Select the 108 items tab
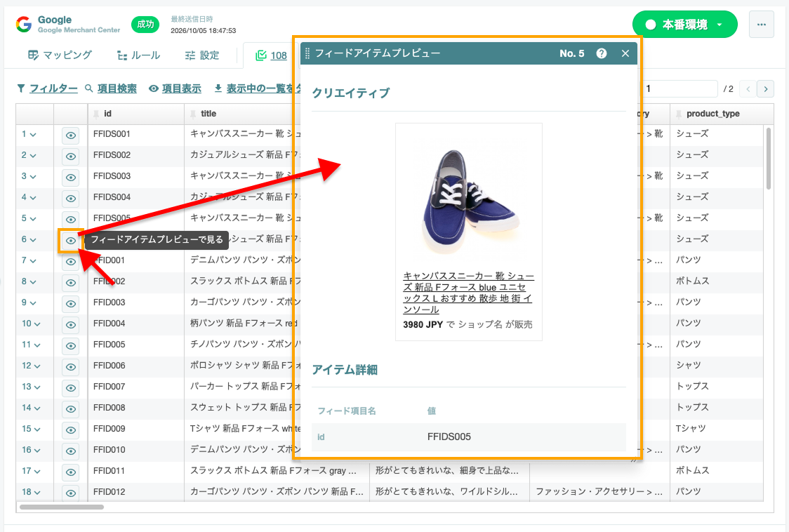789x532 pixels. (271, 55)
